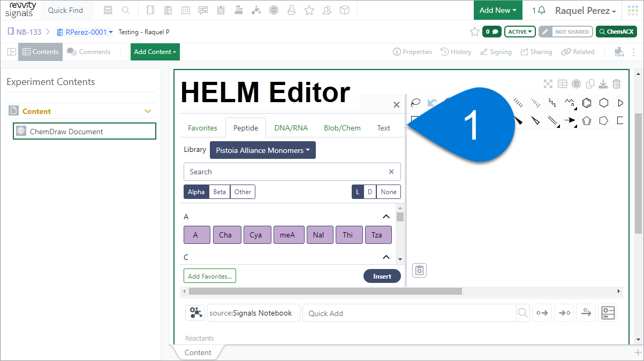Favorite the experiment with the star icon
This screenshot has height=361, width=644.
point(474,32)
